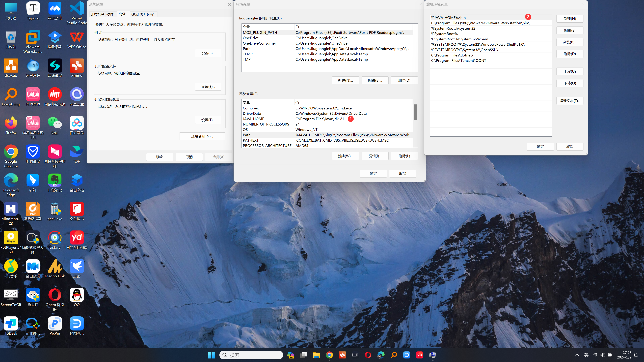Click 删除(D) in path editor panel
This screenshot has width=644, height=362.
[570, 53]
